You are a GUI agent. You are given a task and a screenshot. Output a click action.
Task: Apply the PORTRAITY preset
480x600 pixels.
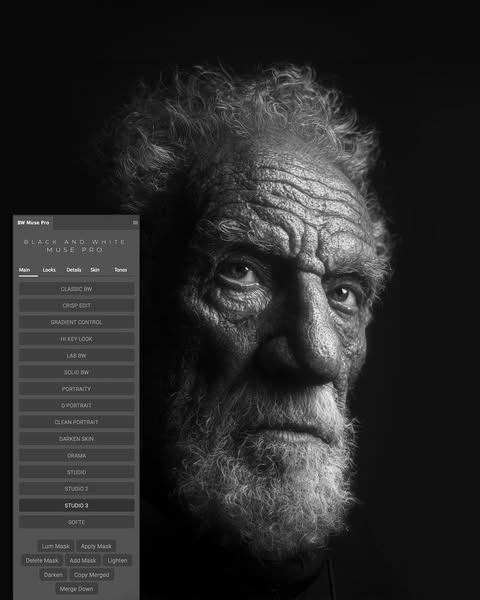click(x=77, y=389)
